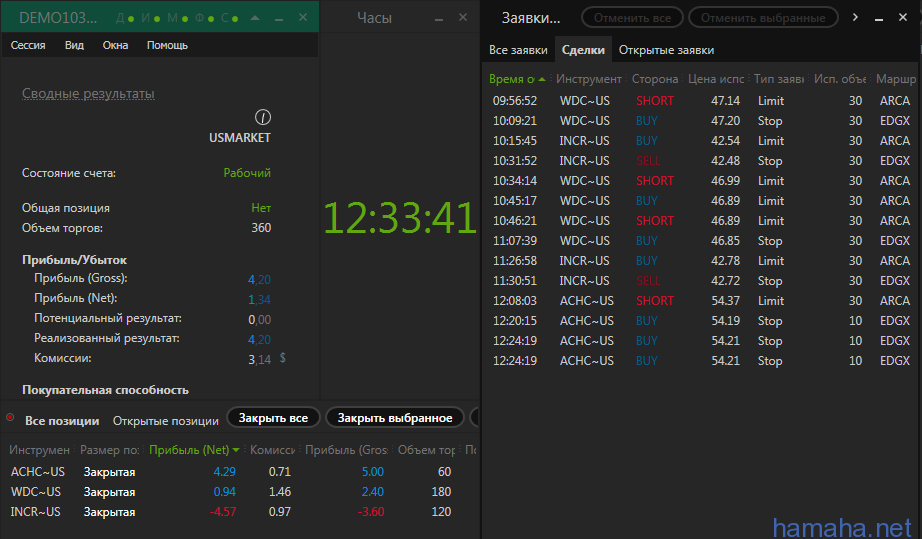The width and height of the screenshot is (922, 539).
Task: Sort positions by Объем торгов column header
Action: [x=426, y=450]
